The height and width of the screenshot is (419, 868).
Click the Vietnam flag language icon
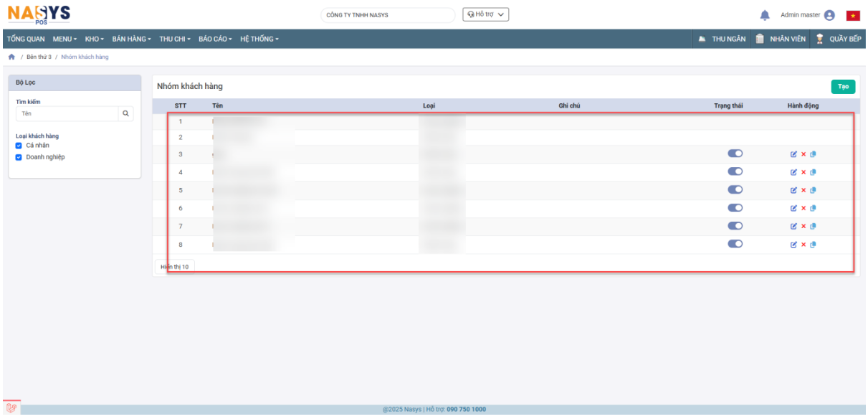(x=852, y=15)
